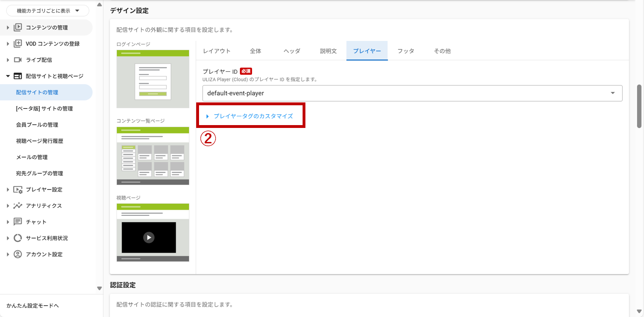Click the コンテンツの管理 sidebar icon
644x317 pixels.
[x=18, y=28]
